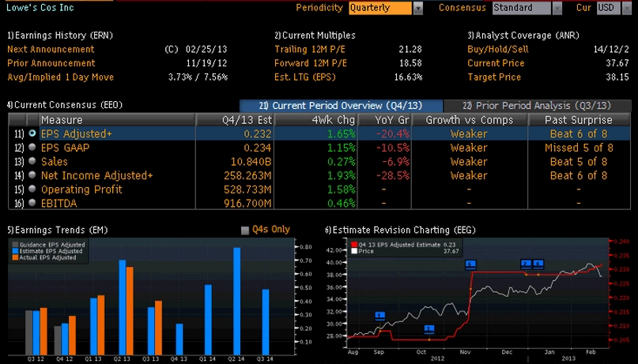Open the Cur USD currency field
The image size is (638, 364).
pyautogui.click(x=609, y=8)
